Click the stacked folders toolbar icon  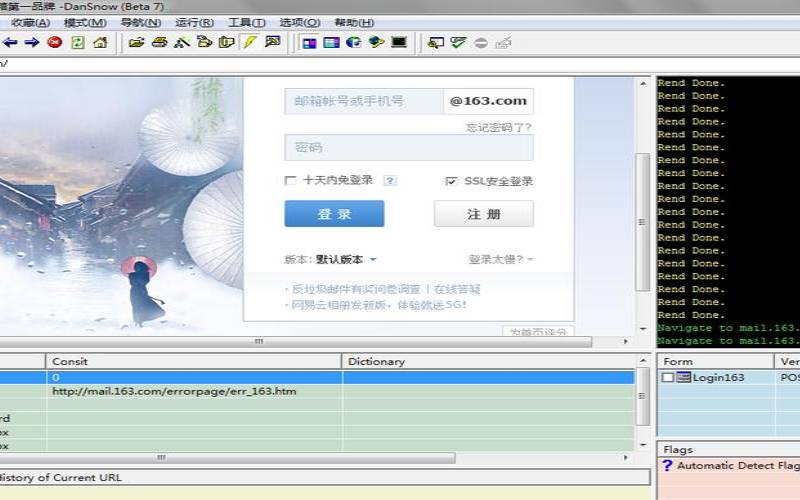(204, 42)
